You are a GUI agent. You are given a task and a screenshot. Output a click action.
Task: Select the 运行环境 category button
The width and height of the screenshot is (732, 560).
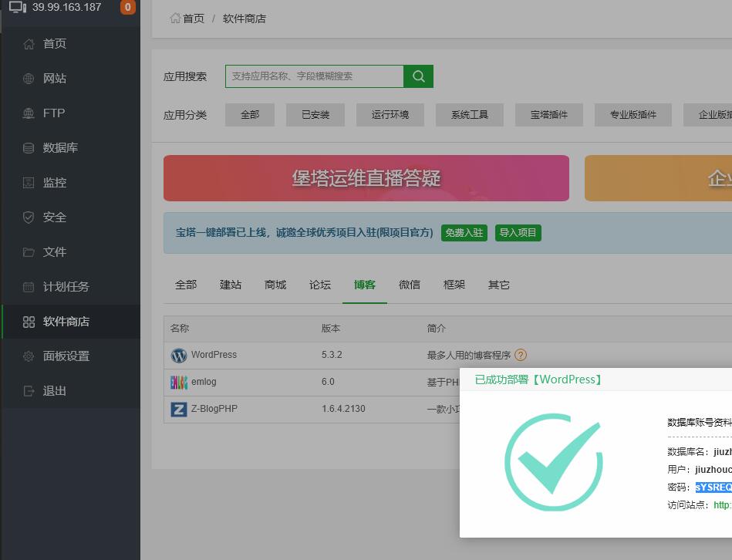tap(390, 115)
